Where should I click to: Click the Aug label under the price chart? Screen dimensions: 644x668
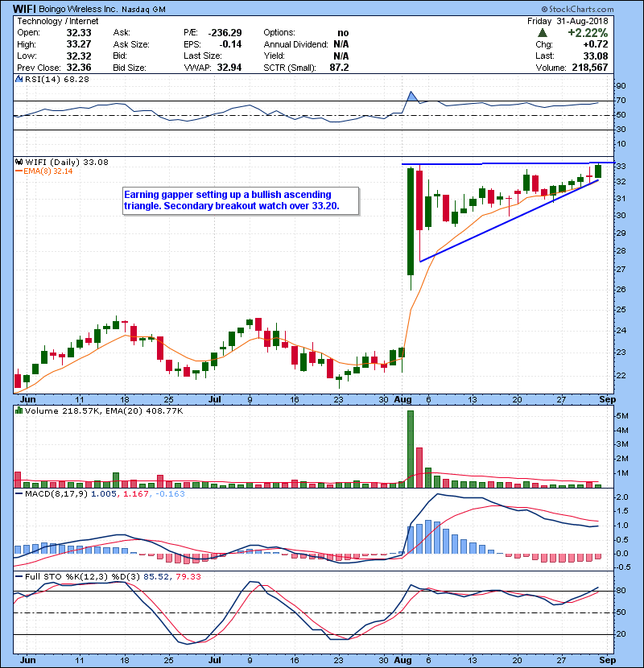402,399
